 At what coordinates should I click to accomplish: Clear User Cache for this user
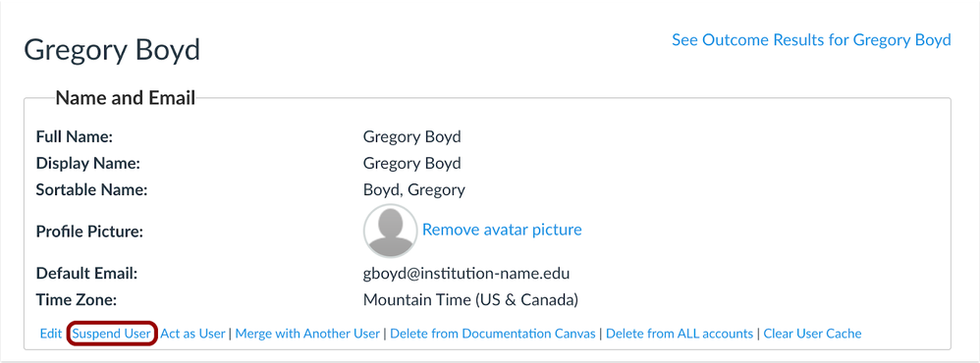point(812,334)
